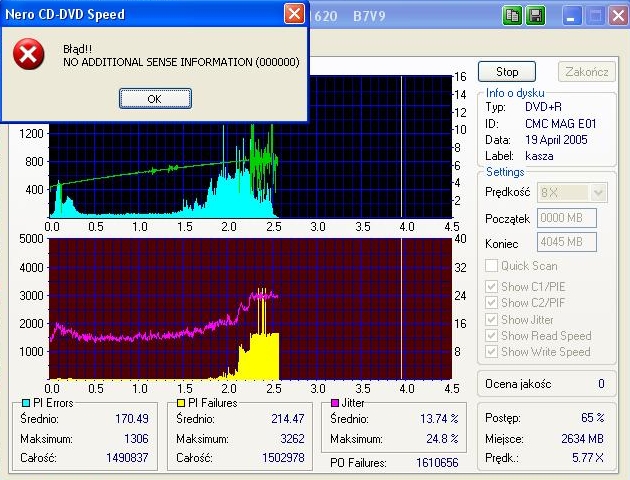Open the Prędkość speed dropdown
The height and width of the screenshot is (480, 630).
click(598, 193)
